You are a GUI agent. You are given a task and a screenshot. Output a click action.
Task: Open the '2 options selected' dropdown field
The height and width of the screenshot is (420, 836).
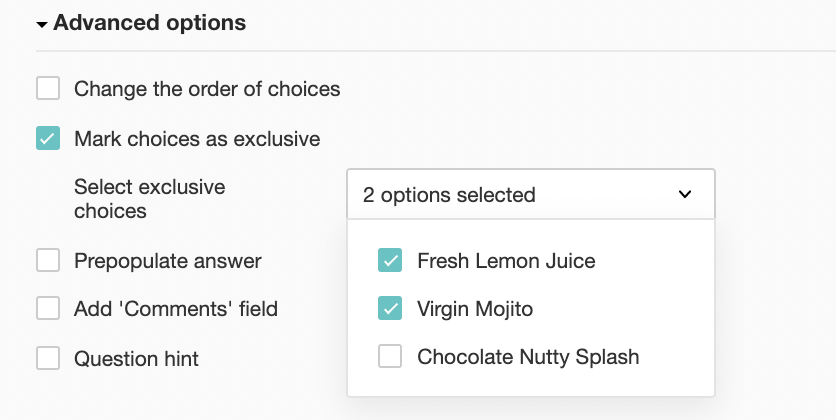[x=520, y=195]
